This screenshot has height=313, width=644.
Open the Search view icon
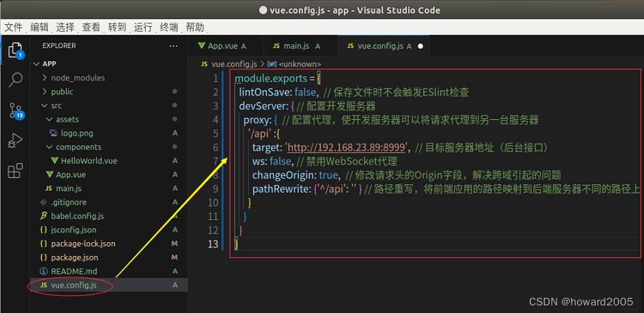(15, 79)
